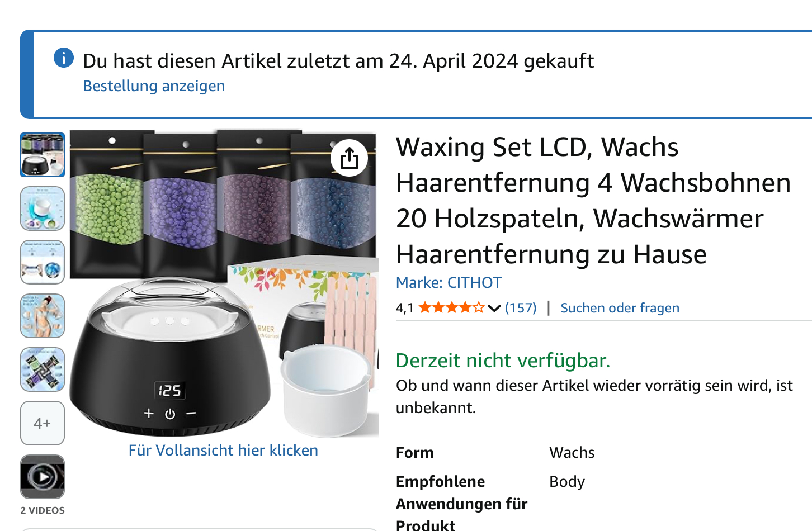Viewport: 812px width, 531px height.
Task: Click Suchen oder fragen link
Action: [x=620, y=308]
